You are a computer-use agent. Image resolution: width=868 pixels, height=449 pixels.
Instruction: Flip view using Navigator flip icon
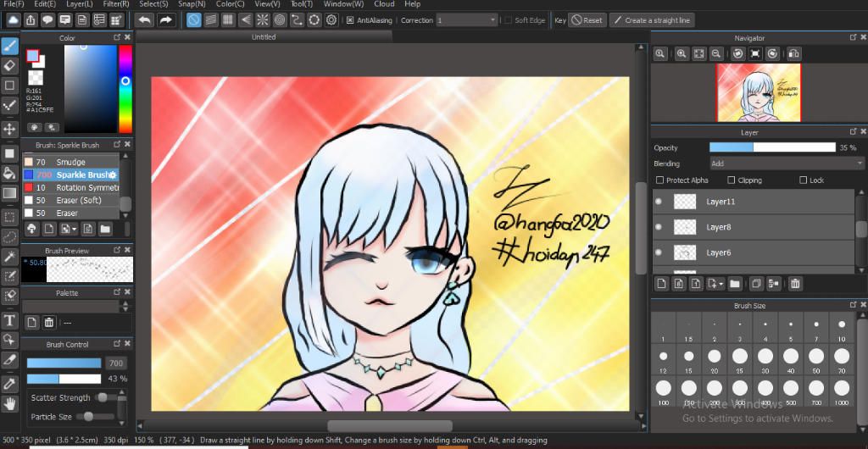point(793,53)
